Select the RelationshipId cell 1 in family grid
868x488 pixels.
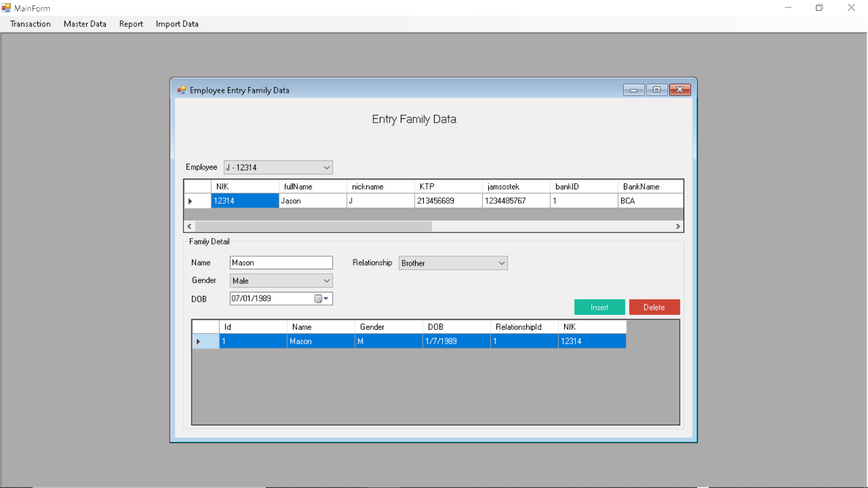point(524,342)
